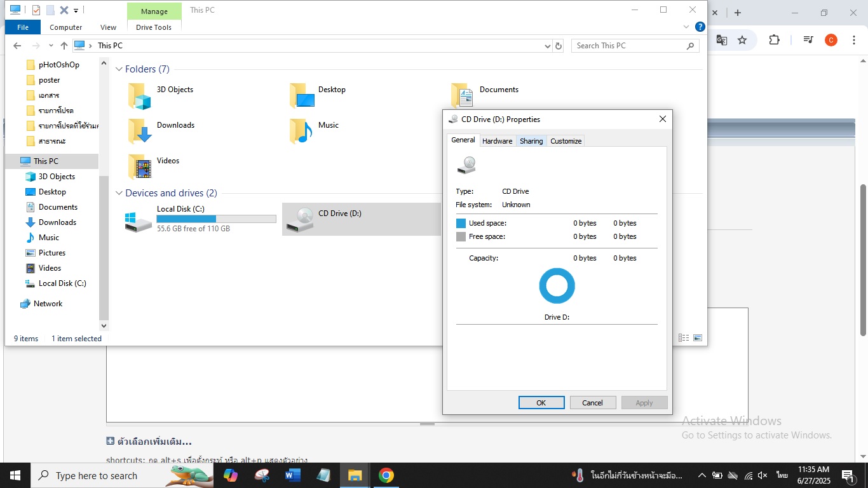Go up one folder level
This screenshot has height=488, width=868.
pos(64,46)
